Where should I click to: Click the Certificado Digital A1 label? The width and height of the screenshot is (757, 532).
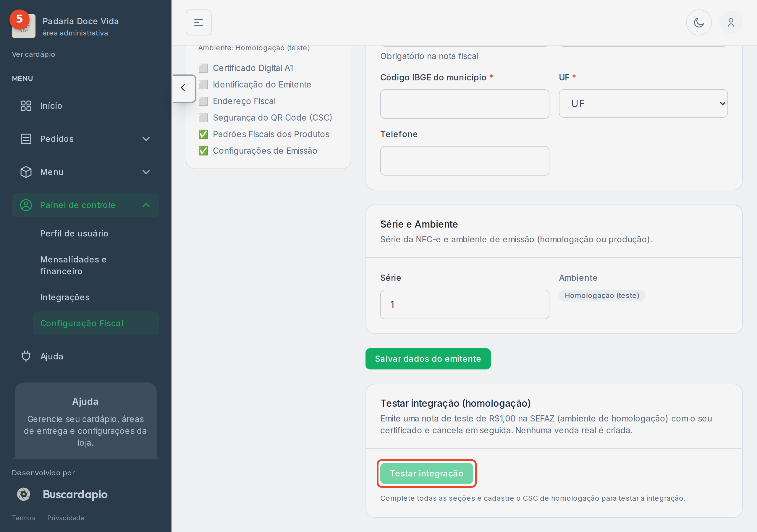(x=253, y=68)
